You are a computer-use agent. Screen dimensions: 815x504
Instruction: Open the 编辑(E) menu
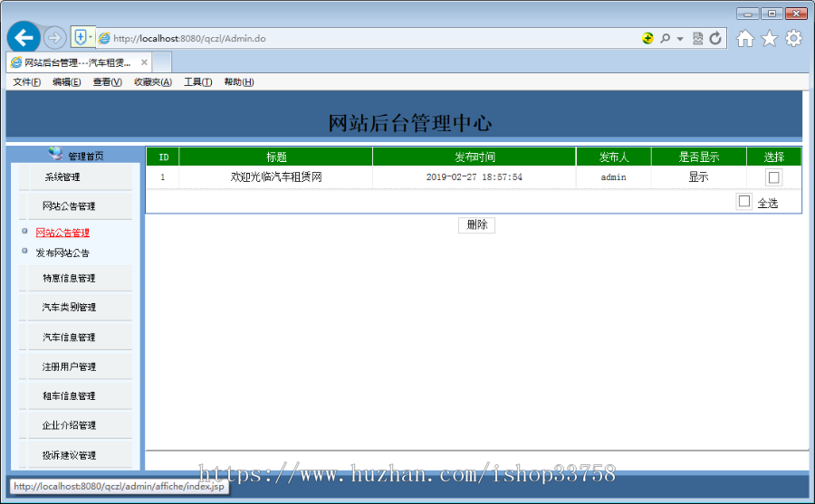click(x=66, y=82)
